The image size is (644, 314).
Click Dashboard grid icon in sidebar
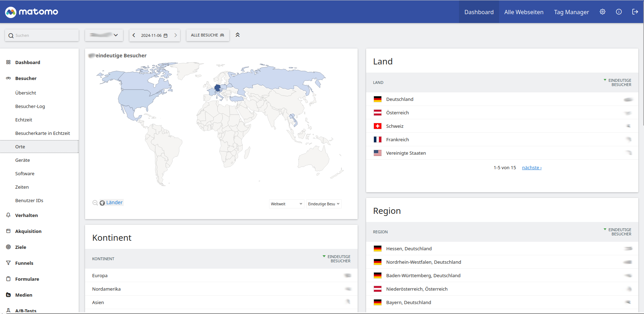tap(9, 62)
